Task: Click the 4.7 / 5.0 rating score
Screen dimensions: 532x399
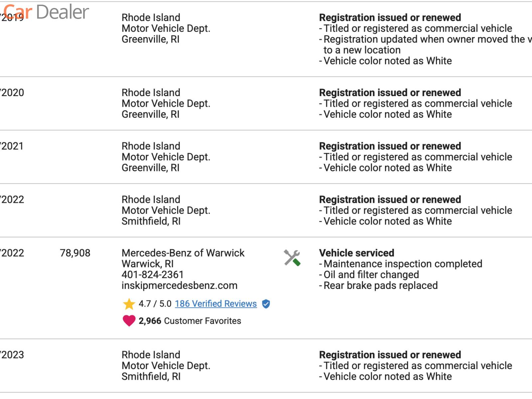Action: pyautogui.click(x=155, y=304)
